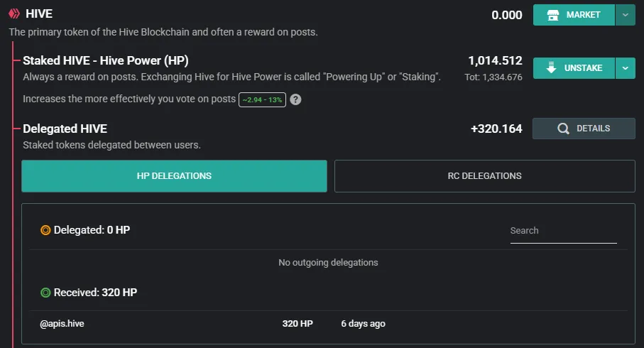644x348 pixels.
Task: Focus the delegations Search field
Action: click(564, 231)
